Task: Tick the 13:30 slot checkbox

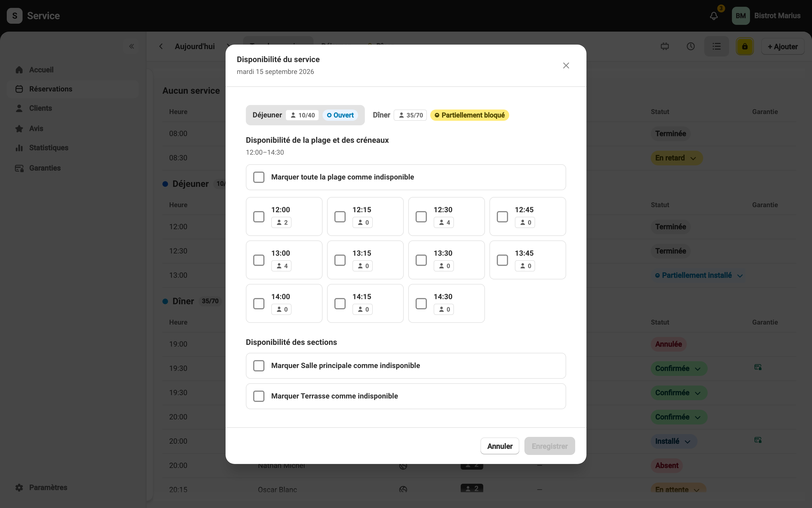Action: pos(421,260)
